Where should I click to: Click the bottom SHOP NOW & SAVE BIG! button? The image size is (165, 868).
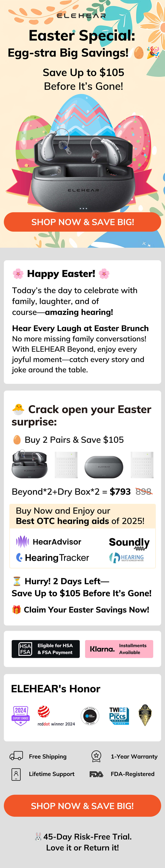82,806
